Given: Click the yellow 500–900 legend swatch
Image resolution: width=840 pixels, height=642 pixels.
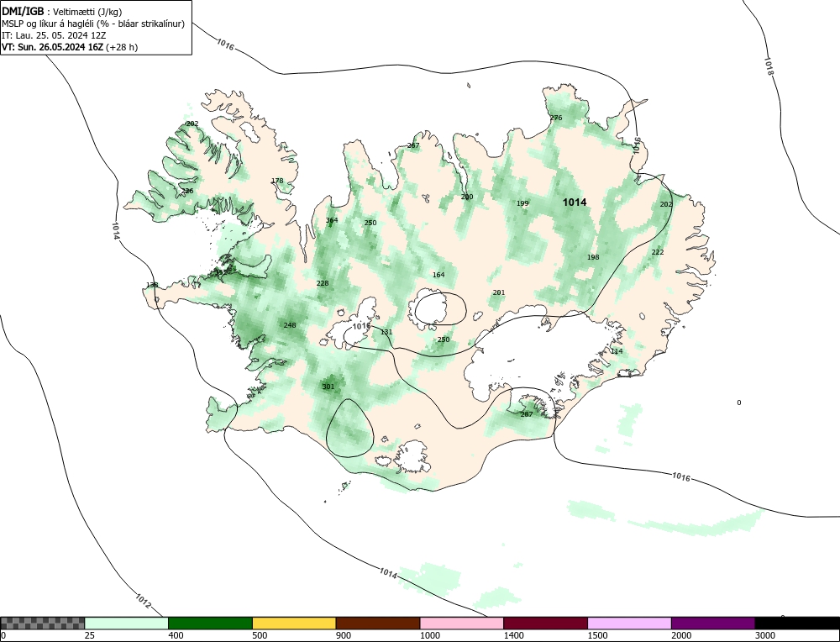Looking at the screenshot, I should (294, 624).
